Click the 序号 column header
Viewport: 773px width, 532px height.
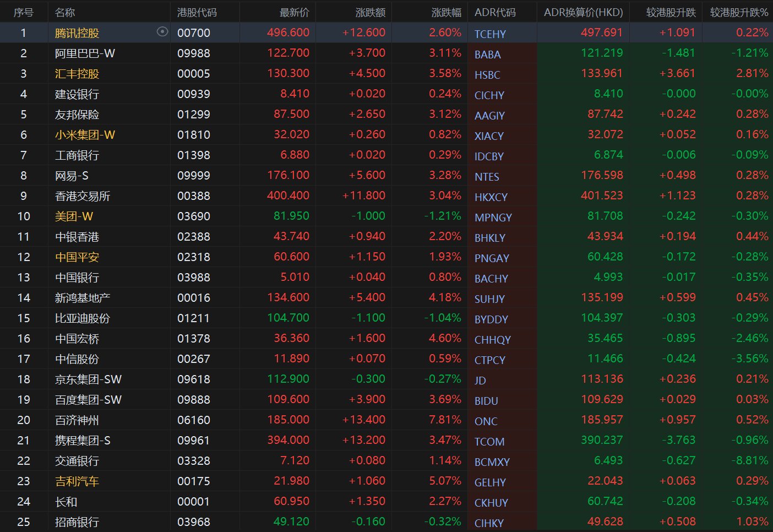[x=24, y=12]
